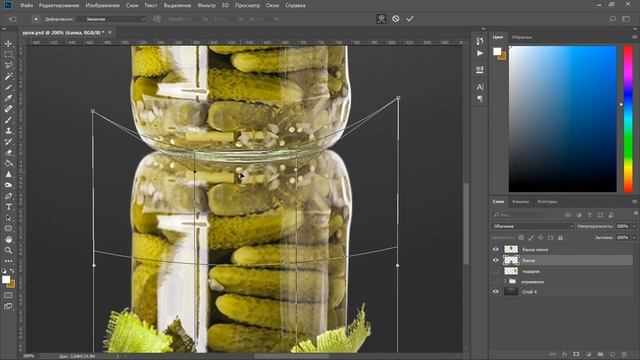Open the Window (Окно) menu

pos(272,6)
